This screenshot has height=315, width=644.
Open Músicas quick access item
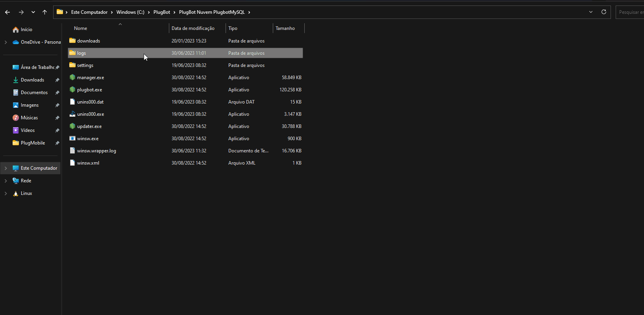29,118
